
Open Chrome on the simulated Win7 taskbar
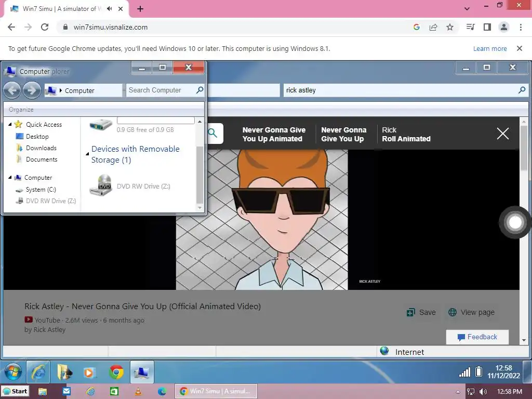click(116, 373)
